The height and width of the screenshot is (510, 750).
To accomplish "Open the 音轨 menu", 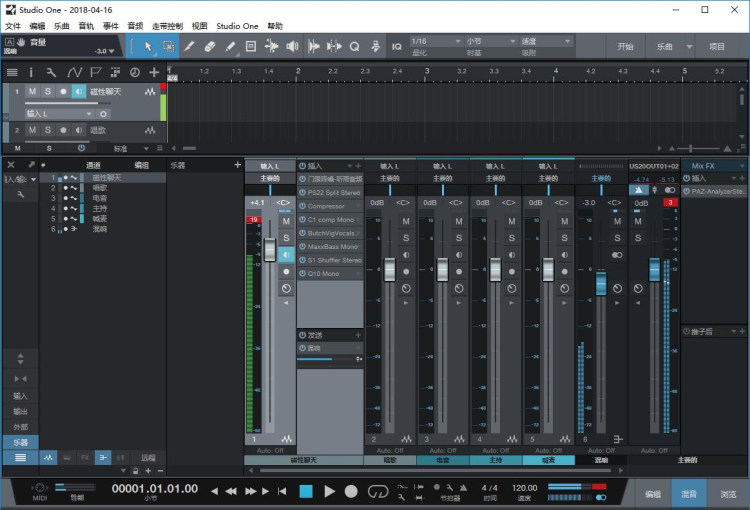I will point(86,26).
